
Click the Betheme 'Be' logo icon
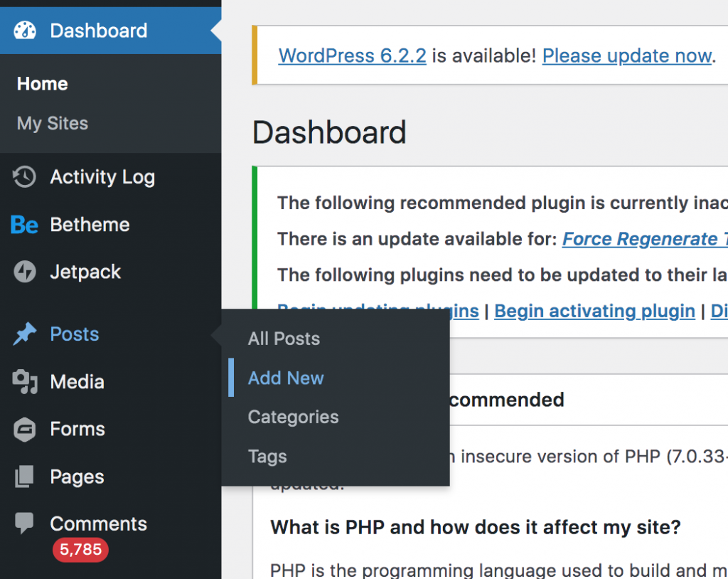pyautogui.click(x=24, y=225)
